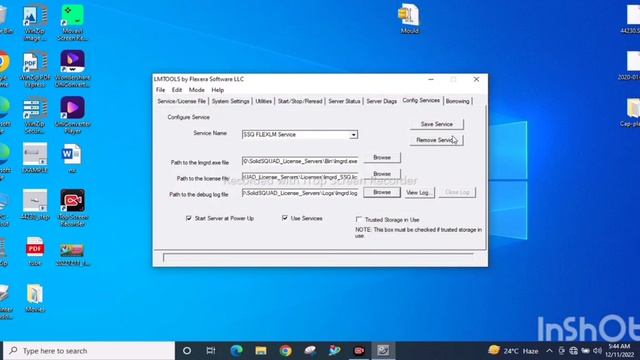Browse for the lmgrd.exe file path

pos(382,158)
